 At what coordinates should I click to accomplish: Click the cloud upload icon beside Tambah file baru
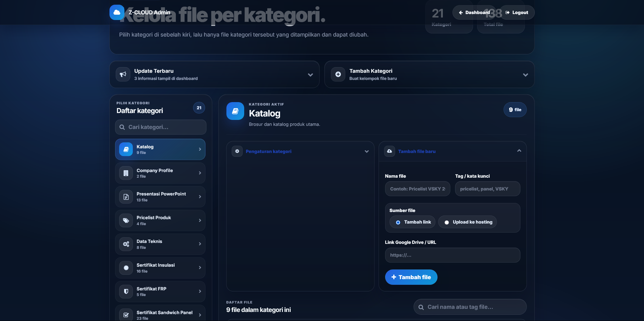pyautogui.click(x=390, y=151)
